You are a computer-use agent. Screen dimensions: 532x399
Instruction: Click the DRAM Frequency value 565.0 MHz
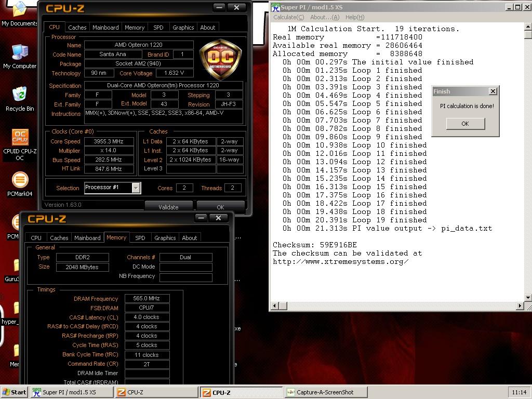tap(147, 298)
